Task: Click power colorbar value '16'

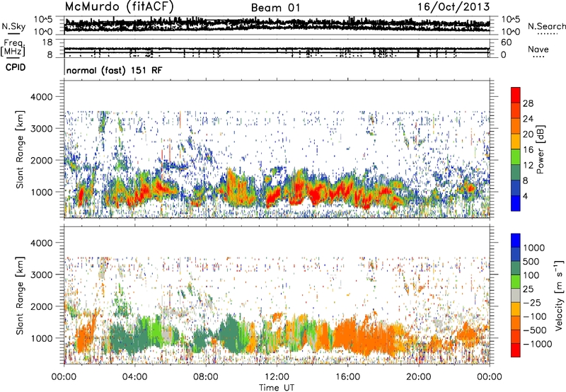Action: (528, 150)
